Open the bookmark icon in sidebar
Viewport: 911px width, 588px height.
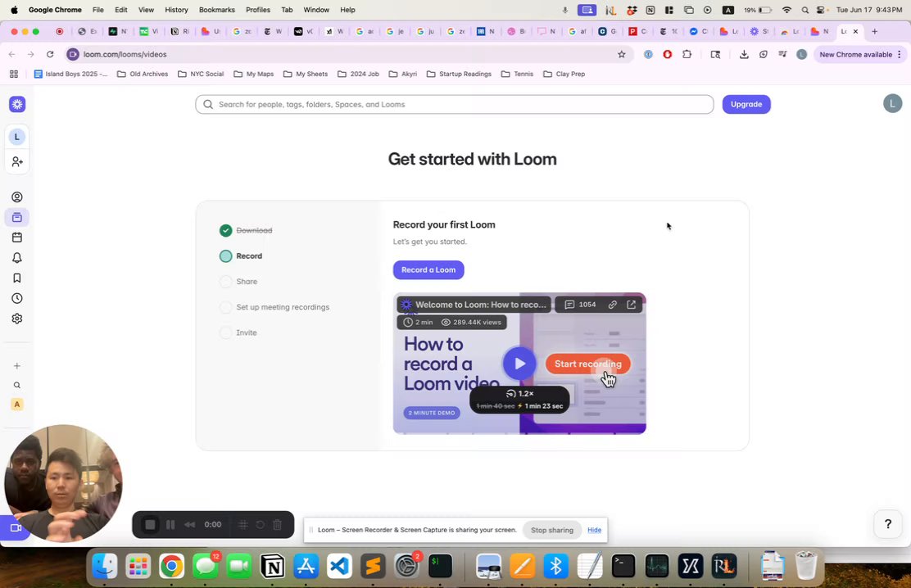[x=17, y=278]
